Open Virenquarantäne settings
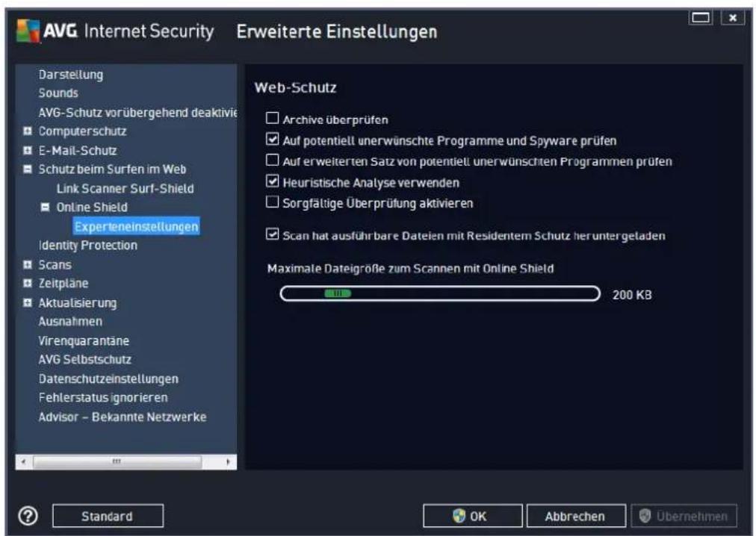This screenshot has height=536, width=756. pyautogui.click(x=84, y=340)
